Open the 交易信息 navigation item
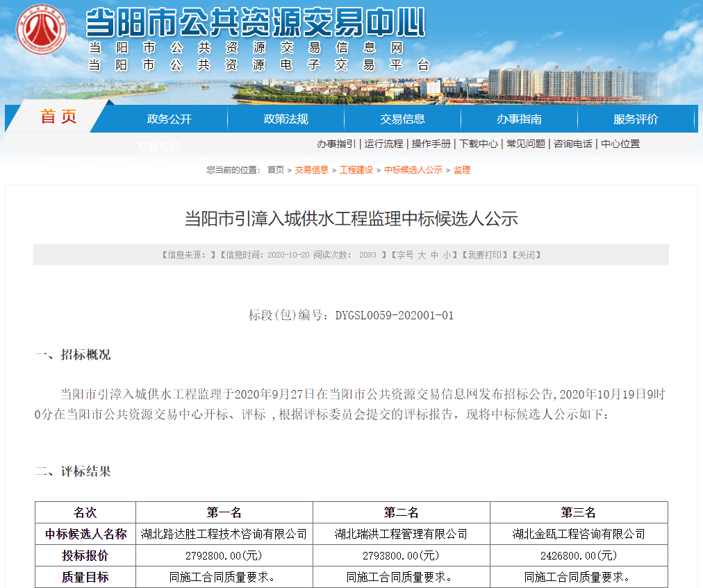Screen dimensions: 703x588 coord(402,119)
